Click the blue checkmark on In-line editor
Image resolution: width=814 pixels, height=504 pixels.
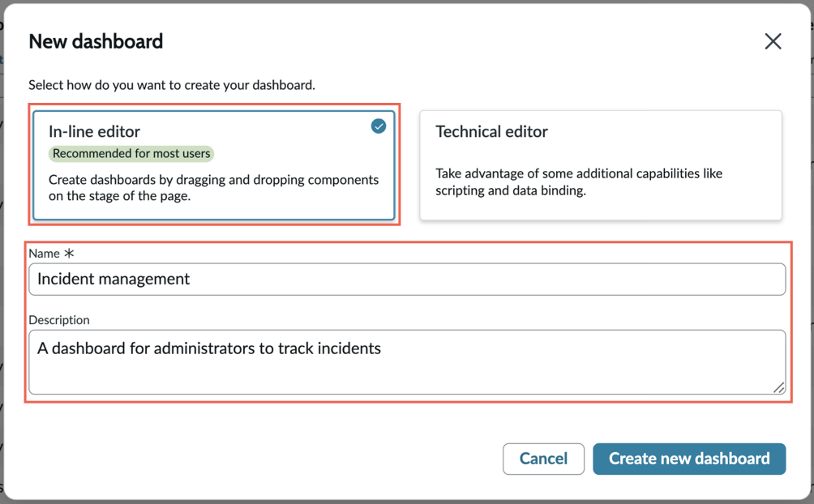click(x=379, y=126)
